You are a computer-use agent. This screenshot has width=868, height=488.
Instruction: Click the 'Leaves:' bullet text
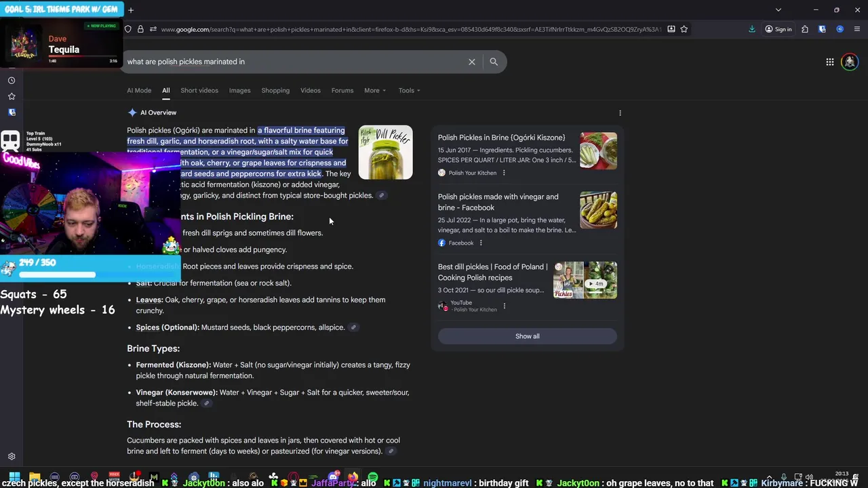click(x=150, y=300)
